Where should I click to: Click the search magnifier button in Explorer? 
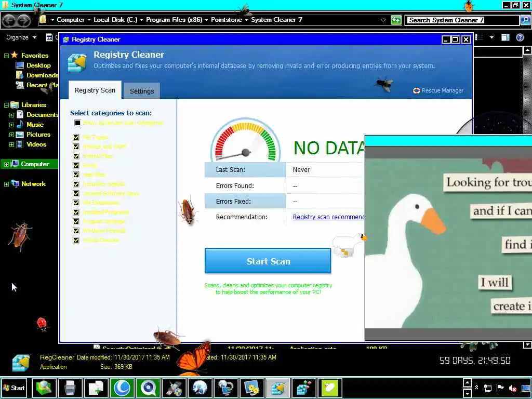coord(525,20)
